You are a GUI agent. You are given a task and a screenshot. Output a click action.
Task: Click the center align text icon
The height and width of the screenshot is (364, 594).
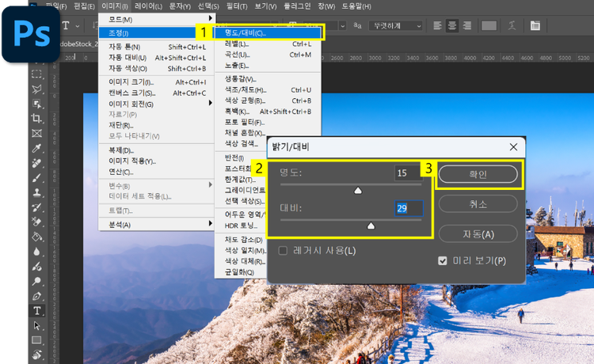(x=452, y=26)
